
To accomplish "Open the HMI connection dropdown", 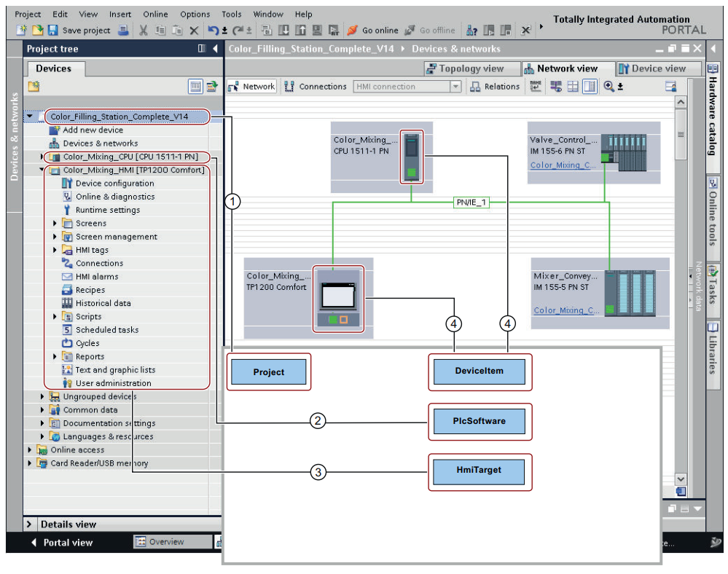I will 455,87.
